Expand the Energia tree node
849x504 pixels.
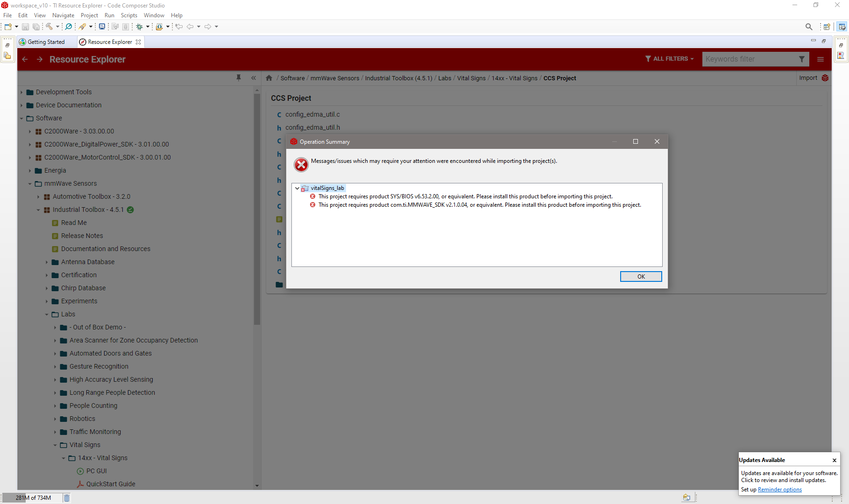(30, 171)
